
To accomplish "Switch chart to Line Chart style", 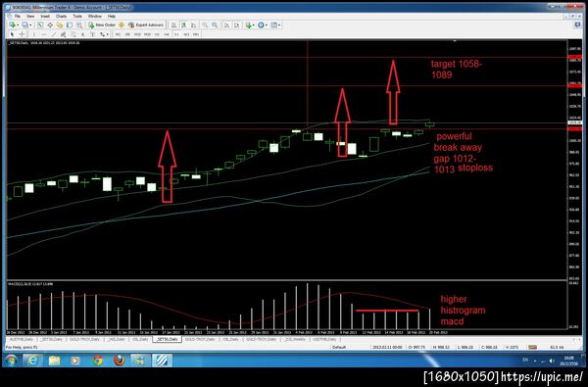I will (193, 24).
